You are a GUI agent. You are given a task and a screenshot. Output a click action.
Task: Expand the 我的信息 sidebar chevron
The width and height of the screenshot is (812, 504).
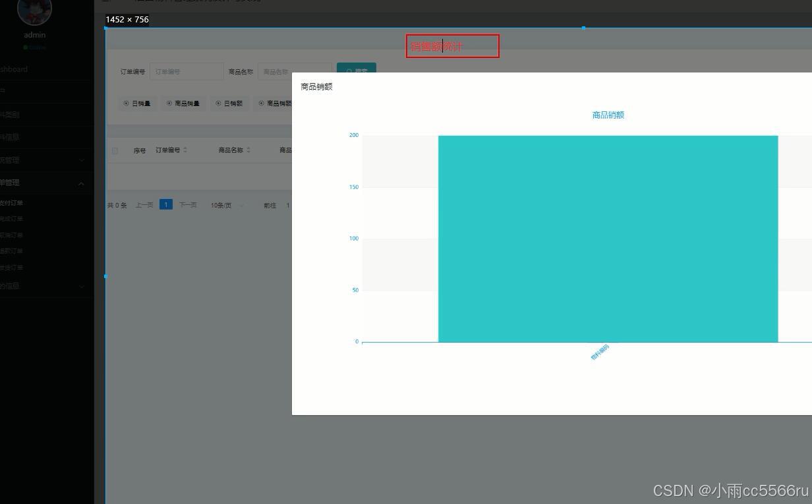[x=82, y=287]
